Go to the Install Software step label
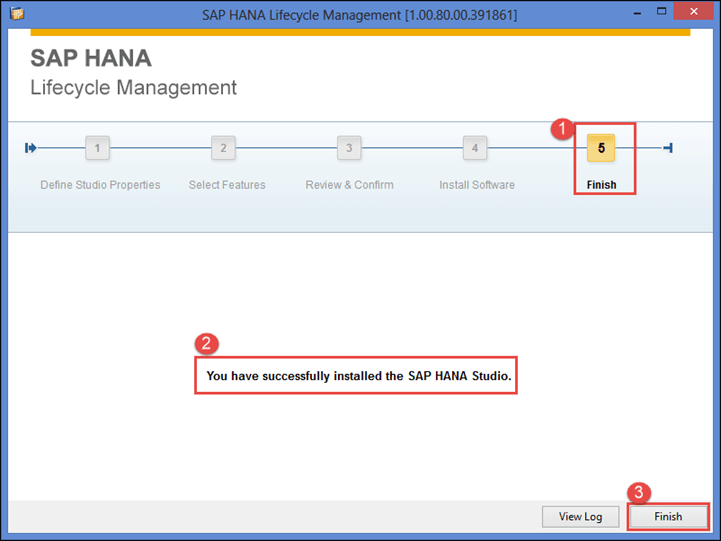This screenshot has height=541, width=721. (477, 185)
